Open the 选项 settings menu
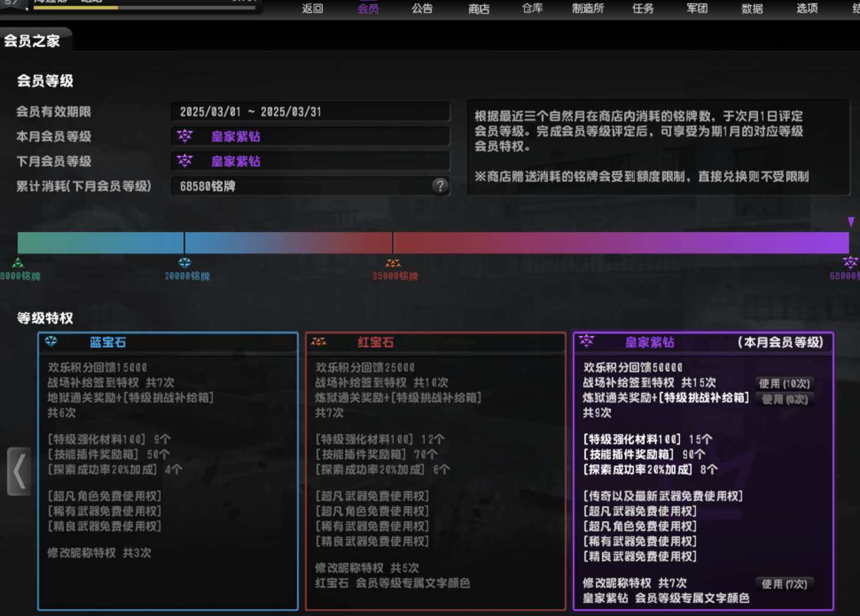 pyautogui.click(x=807, y=8)
